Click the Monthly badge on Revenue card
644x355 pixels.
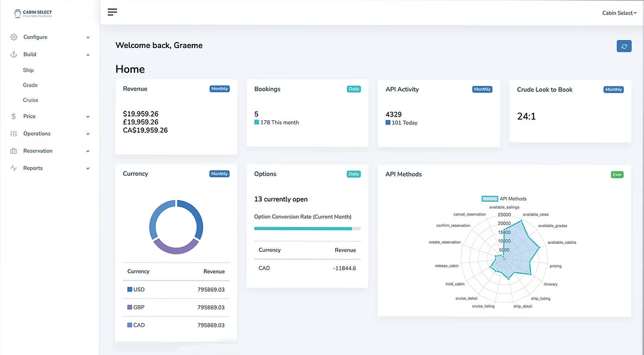[219, 88]
